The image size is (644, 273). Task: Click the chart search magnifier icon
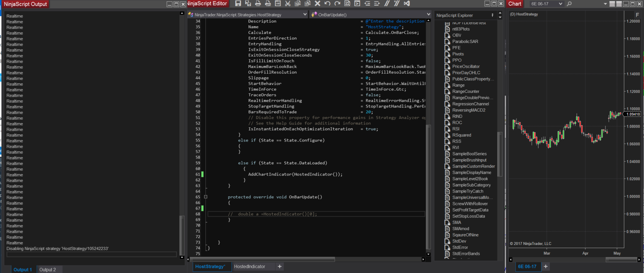569,4
